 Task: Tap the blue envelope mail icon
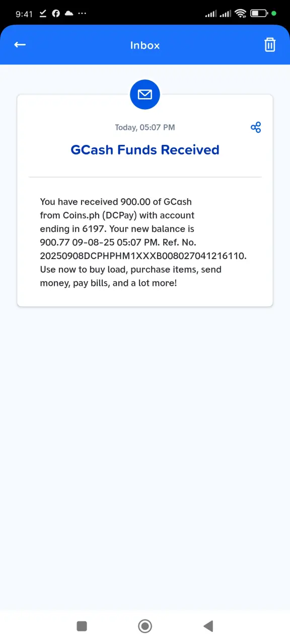145,94
